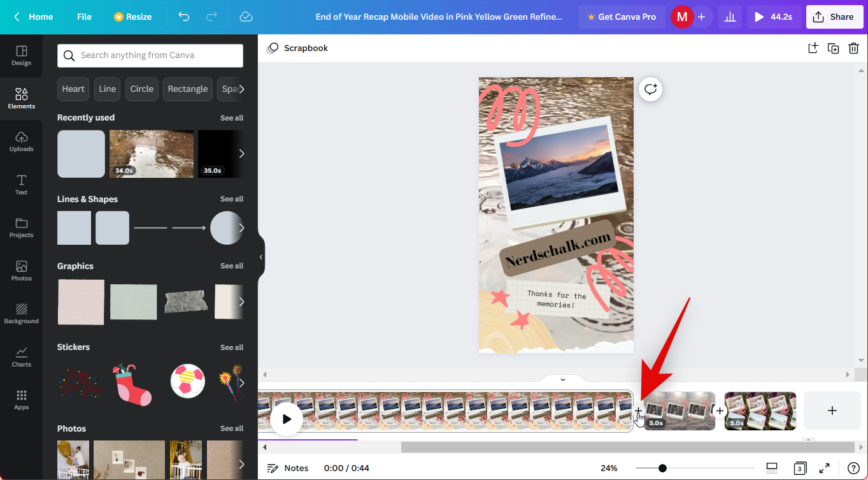Image resolution: width=868 pixels, height=480 pixels.
Task: See all Lines & Shapes
Action: coord(232,199)
